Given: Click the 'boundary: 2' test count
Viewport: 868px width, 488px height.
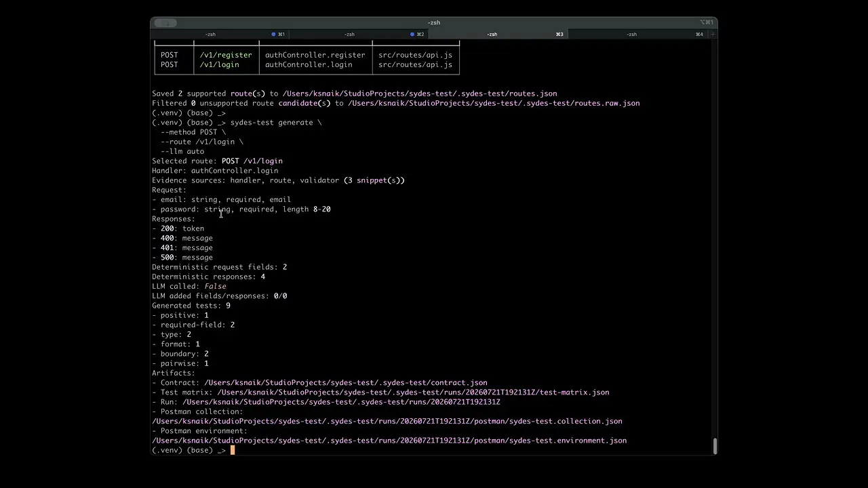Looking at the screenshot, I should tap(180, 354).
